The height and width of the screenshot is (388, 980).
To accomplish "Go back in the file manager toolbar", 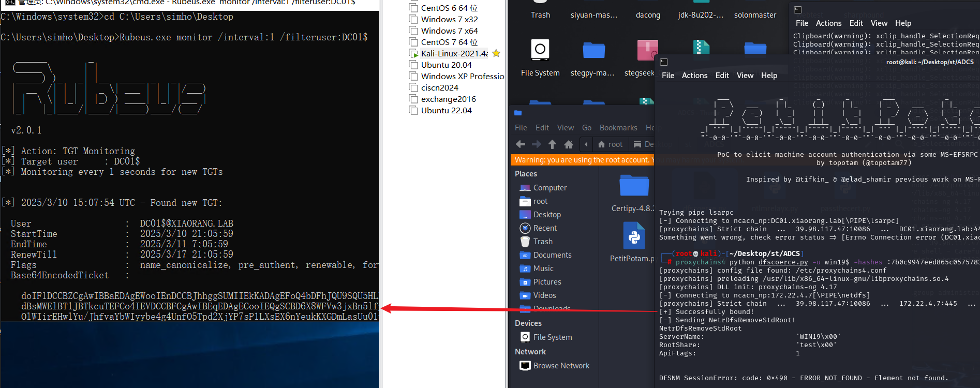I will point(521,144).
